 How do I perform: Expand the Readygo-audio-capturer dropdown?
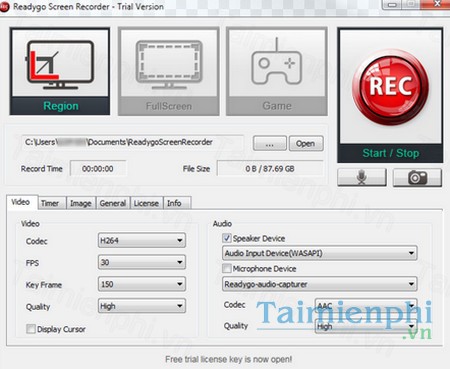click(x=319, y=284)
